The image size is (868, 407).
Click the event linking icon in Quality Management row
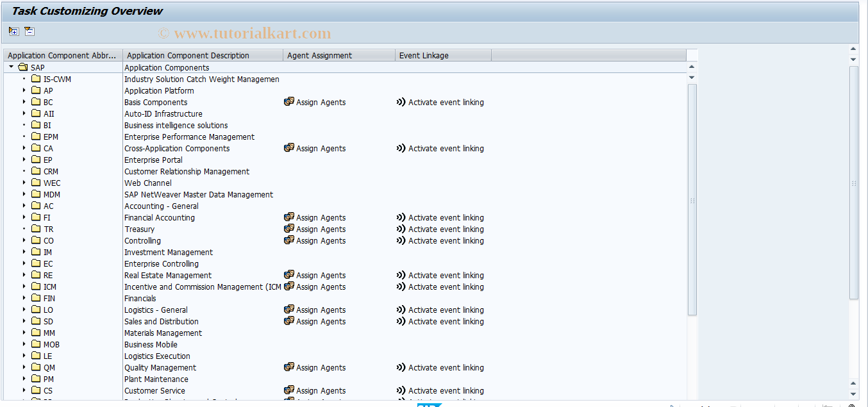point(401,367)
